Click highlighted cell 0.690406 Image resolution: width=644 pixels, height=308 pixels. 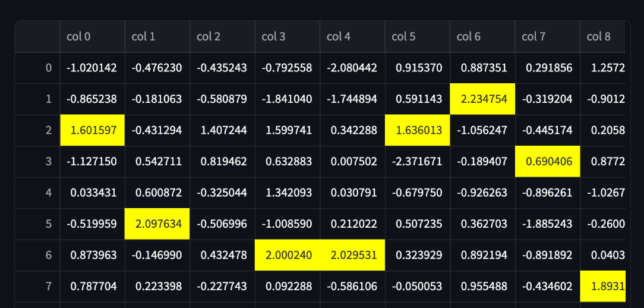point(548,162)
